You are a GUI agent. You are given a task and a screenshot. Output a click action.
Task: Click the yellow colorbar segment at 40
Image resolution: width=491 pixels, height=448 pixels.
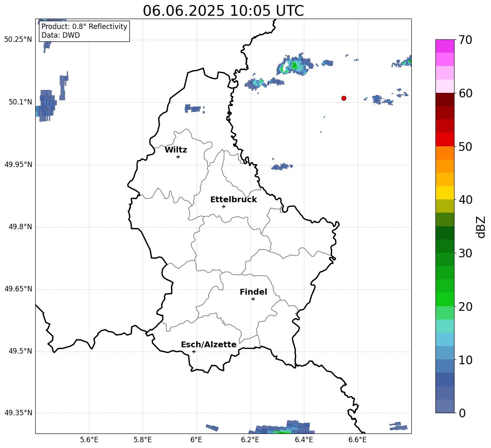445,193
